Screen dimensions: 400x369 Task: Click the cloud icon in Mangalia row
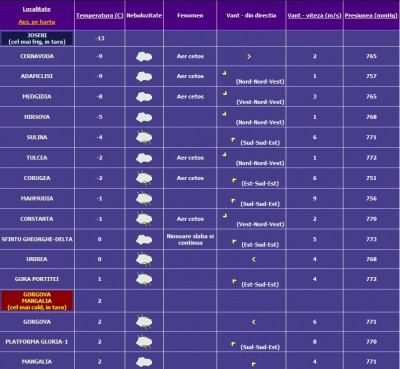[x=144, y=362]
